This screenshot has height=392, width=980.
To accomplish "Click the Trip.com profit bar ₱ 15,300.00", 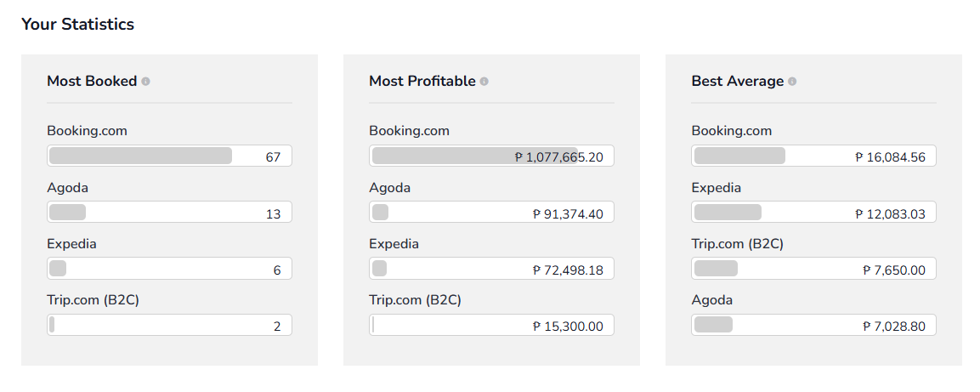I will 491,325.
